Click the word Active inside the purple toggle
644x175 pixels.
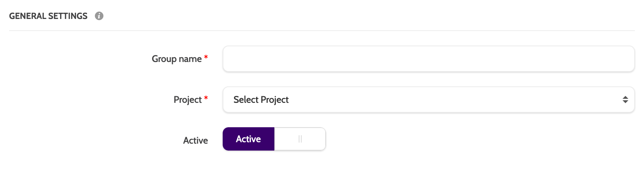(x=249, y=139)
